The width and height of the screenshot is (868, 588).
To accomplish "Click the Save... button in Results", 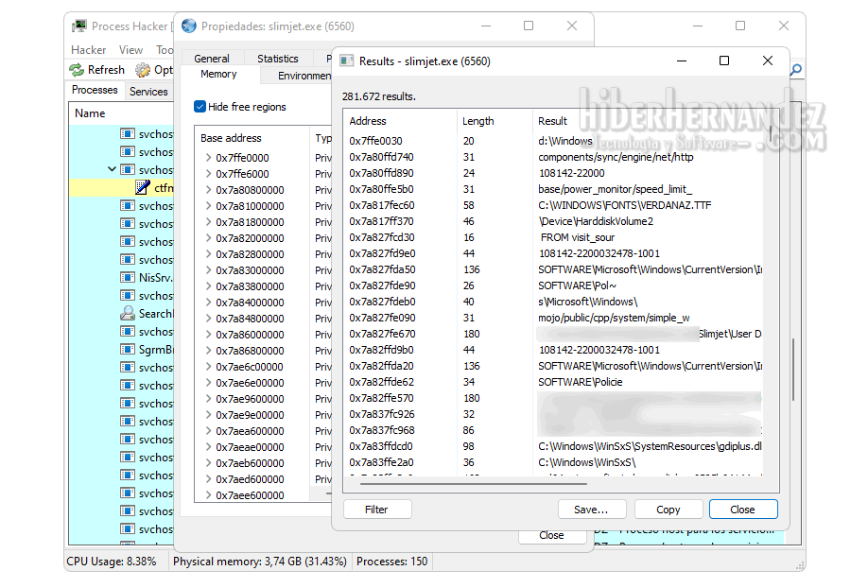I will (x=592, y=510).
